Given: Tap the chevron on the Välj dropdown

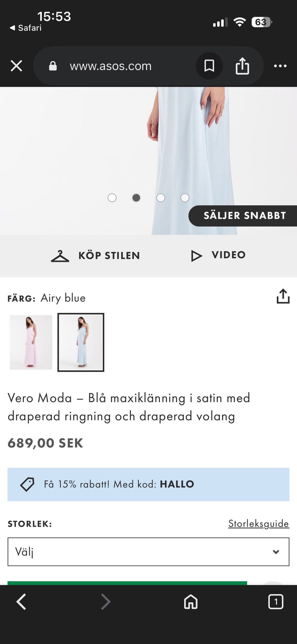Looking at the screenshot, I should tap(276, 552).
